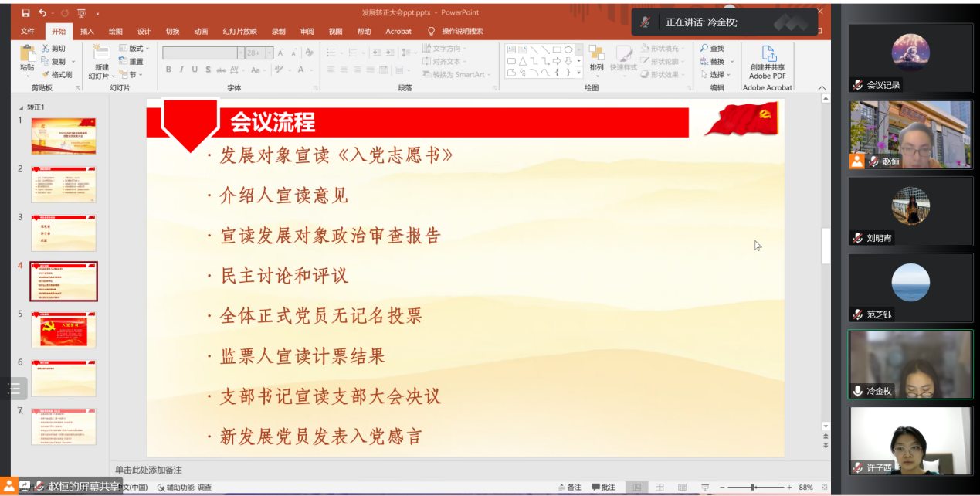Screen dimensions: 980x496
Task: Open the 文件 menu
Action: [27, 31]
